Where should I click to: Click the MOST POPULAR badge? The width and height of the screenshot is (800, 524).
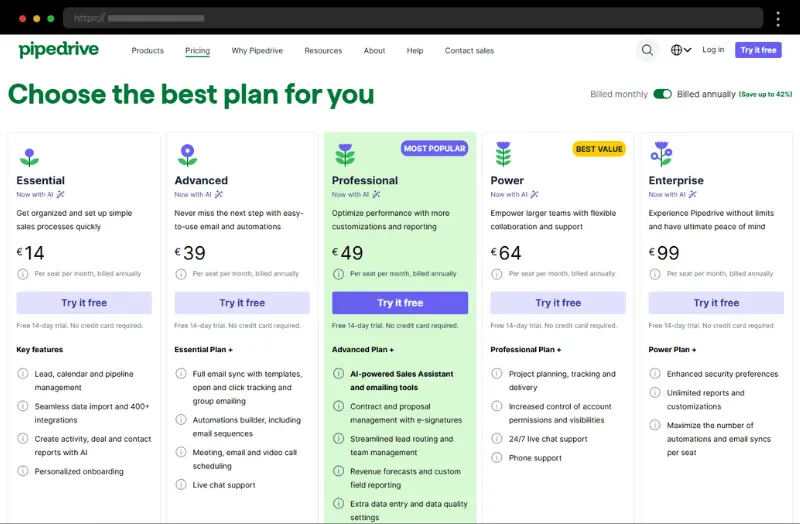click(435, 148)
